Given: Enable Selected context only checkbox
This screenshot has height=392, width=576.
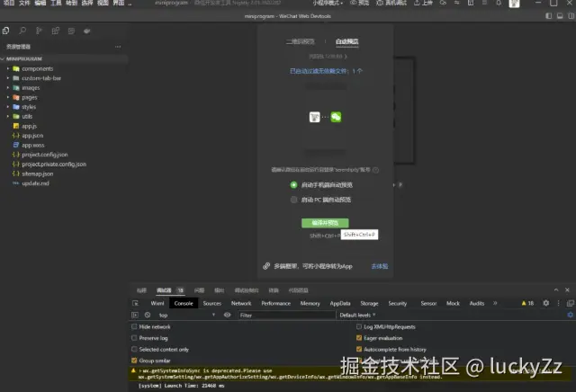Looking at the screenshot, I should pos(134,349).
